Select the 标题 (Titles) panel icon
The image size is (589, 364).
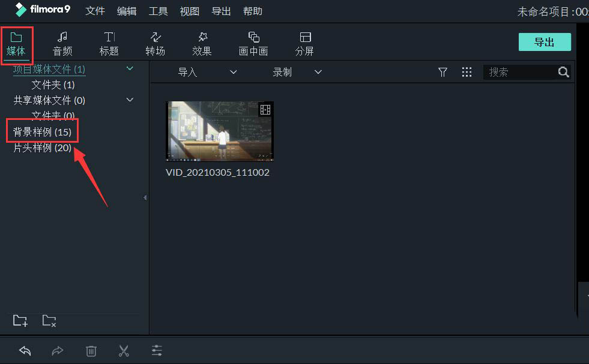pyautogui.click(x=109, y=43)
